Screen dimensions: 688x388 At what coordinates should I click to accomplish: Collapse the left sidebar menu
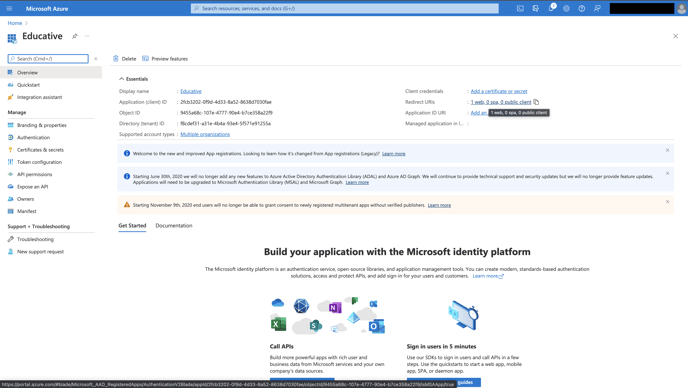[x=96, y=58]
